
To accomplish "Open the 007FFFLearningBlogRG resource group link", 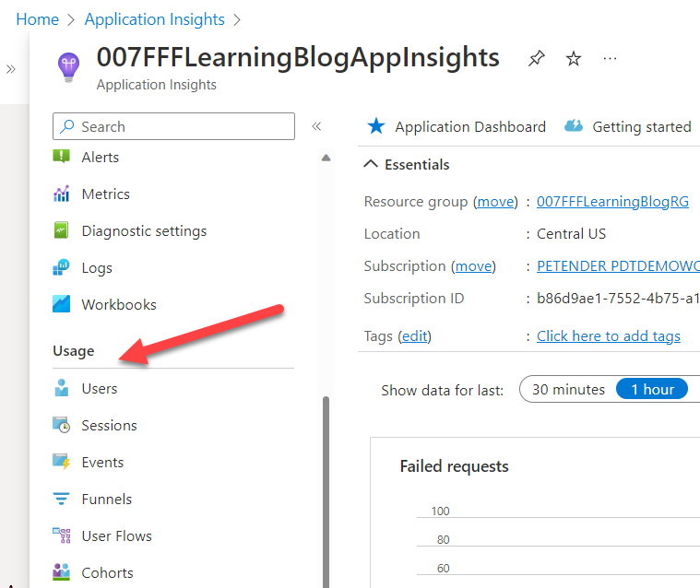I will point(612,202).
